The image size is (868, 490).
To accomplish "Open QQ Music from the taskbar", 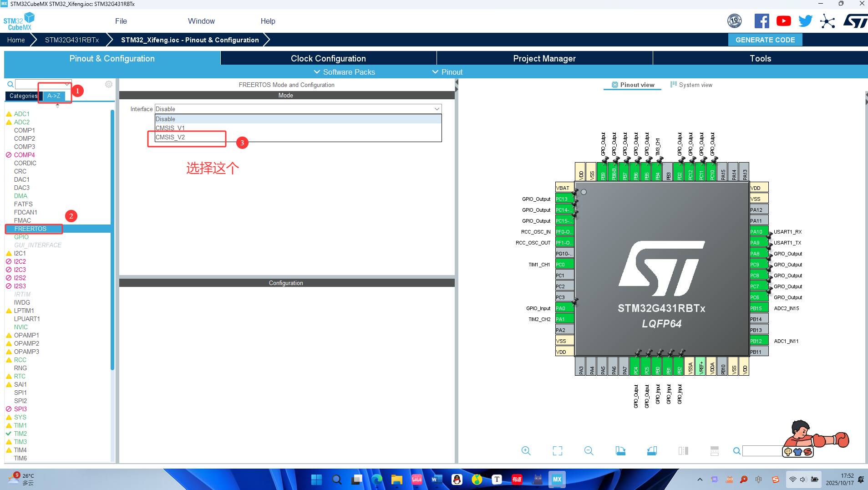I will 477,480.
